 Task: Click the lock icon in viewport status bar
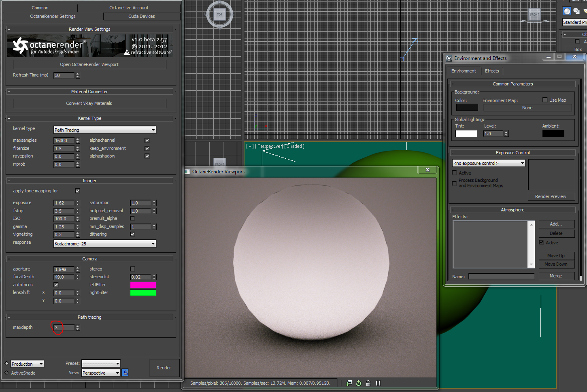[368, 383]
